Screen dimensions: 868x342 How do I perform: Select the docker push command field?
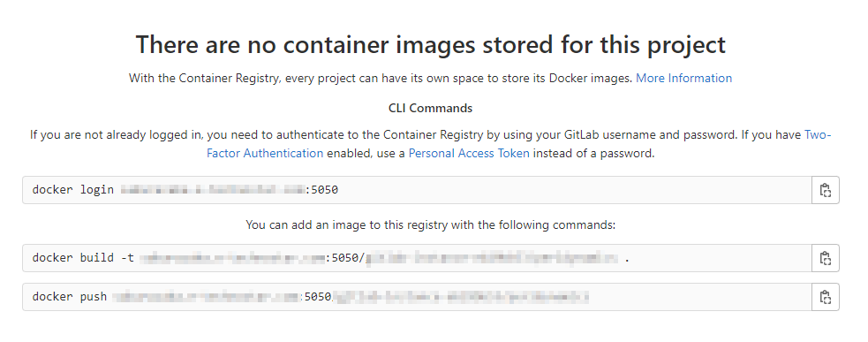point(417,297)
